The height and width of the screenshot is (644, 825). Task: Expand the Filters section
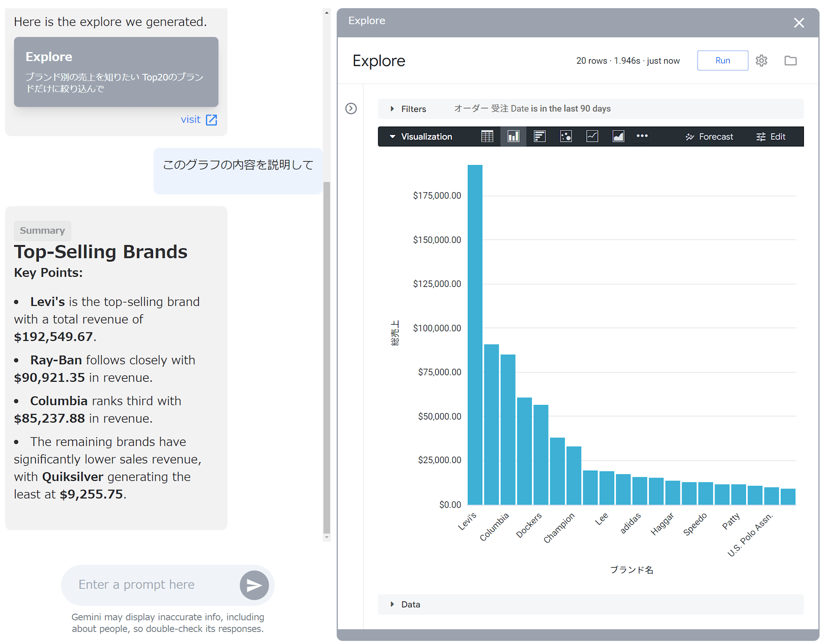click(408, 109)
